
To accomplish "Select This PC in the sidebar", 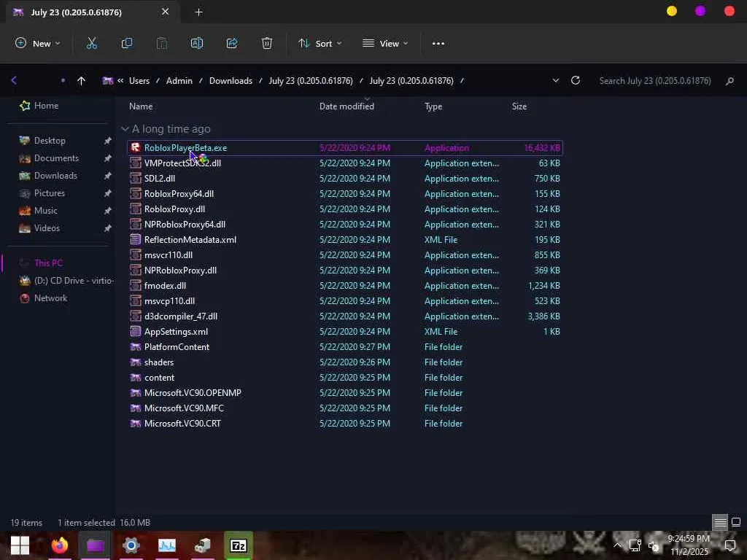I will click(48, 262).
